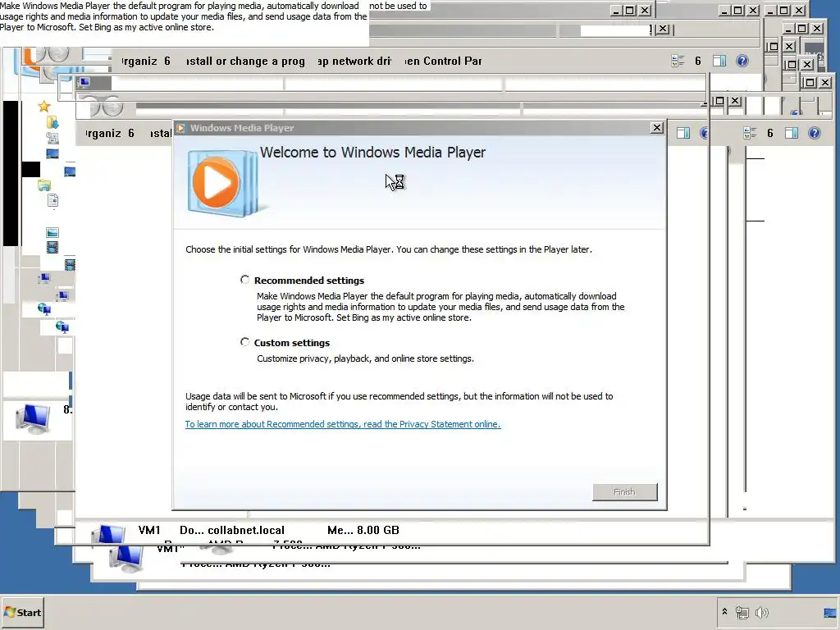Open the view options arrow in the topmost Explorer toolbar
The image size is (840, 630).
(698, 61)
